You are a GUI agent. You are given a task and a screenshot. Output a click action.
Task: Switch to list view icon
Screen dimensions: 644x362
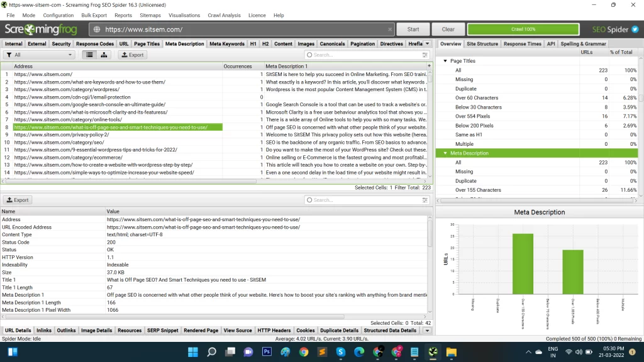[89, 55]
